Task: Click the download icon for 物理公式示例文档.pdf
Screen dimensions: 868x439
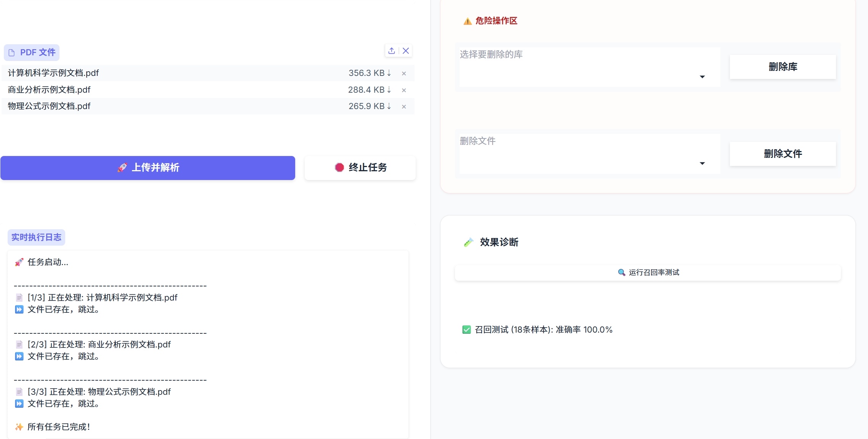Action: coord(389,106)
